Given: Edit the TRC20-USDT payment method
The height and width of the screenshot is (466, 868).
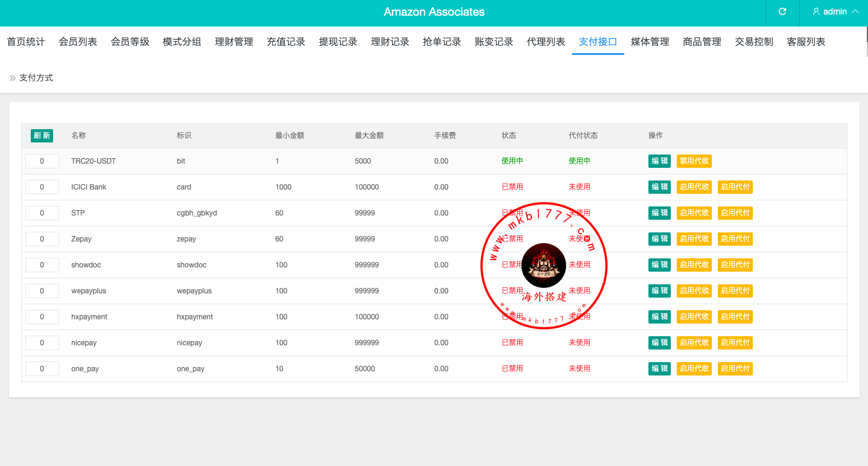Looking at the screenshot, I should (x=659, y=161).
